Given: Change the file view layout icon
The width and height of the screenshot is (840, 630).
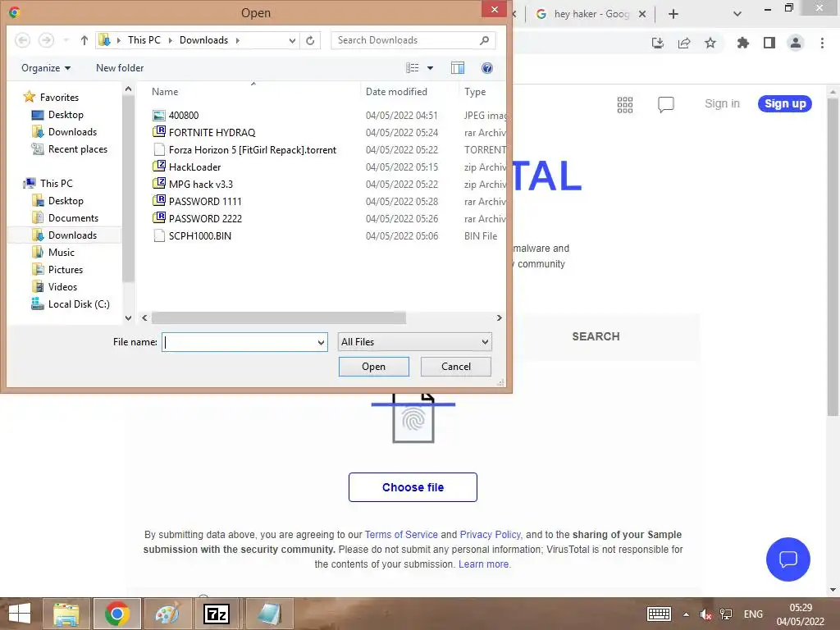Looking at the screenshot, I should coord(413,68).
